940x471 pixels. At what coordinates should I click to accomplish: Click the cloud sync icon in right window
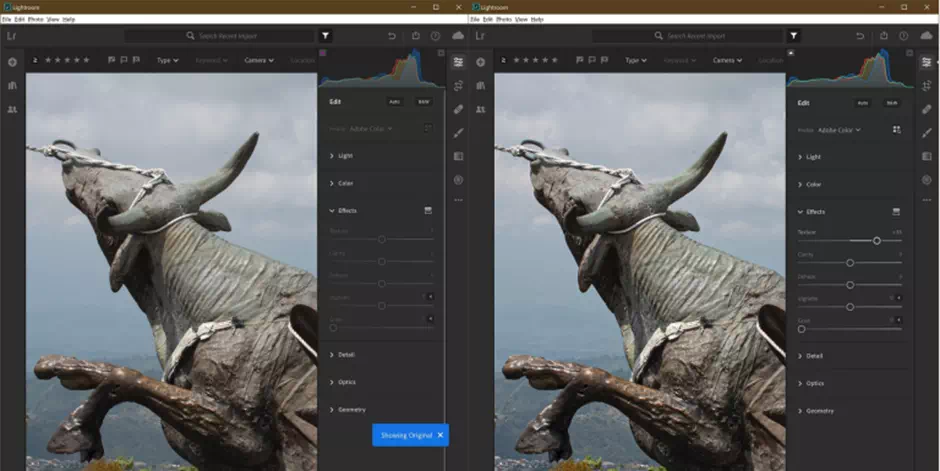pyautogui.click(x=927, y=36)
